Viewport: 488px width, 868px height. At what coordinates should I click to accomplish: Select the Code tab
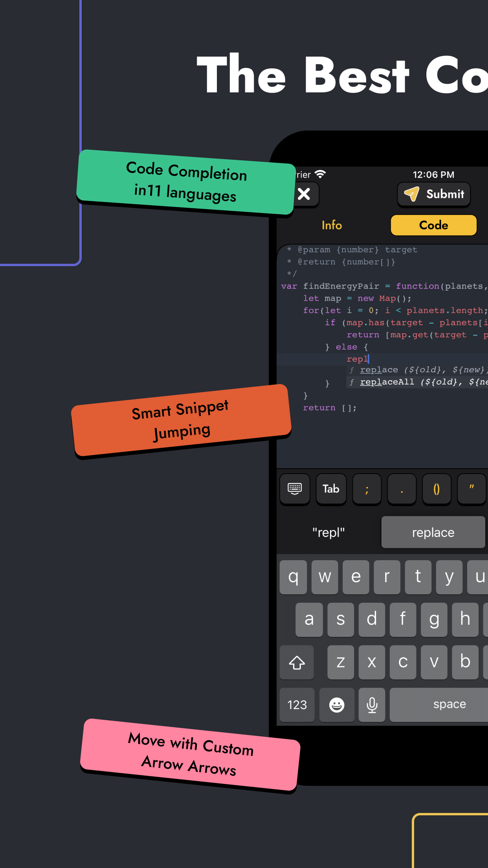pyautogui.click(x=433, y=225)
